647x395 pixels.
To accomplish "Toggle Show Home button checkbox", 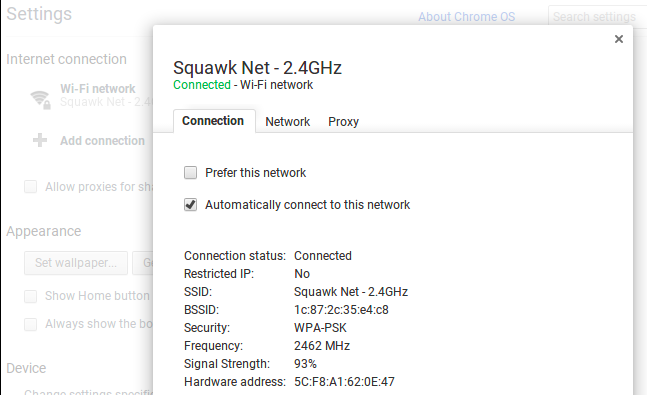I will [31, 296].
